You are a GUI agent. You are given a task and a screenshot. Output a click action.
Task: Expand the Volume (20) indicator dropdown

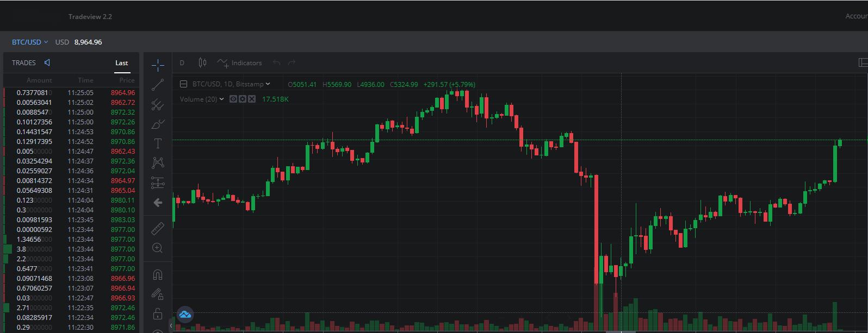pyautogui.click(x=222, y=99)
